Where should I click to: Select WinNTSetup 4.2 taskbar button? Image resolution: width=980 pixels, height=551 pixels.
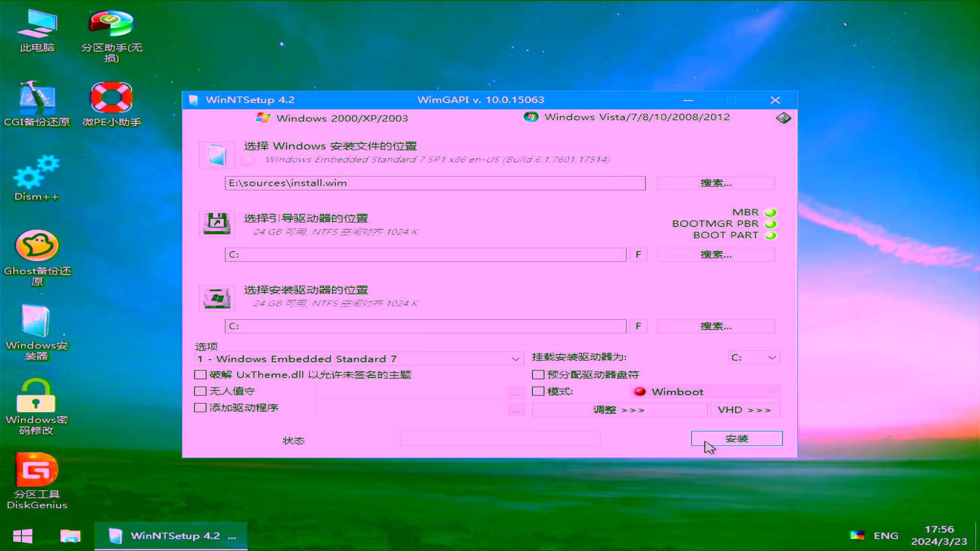point(171,536)
